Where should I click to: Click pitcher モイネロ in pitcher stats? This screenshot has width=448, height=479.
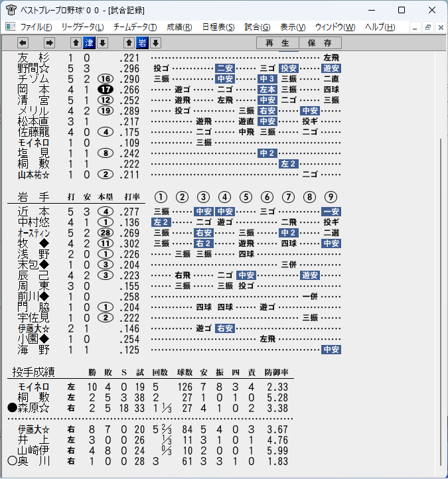[34, 387]
